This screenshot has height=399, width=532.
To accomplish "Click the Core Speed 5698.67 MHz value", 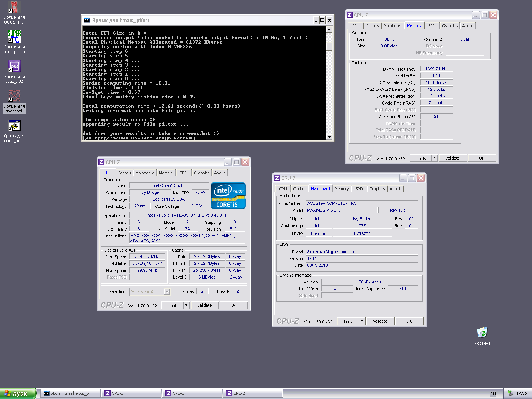I will [147, 256].
